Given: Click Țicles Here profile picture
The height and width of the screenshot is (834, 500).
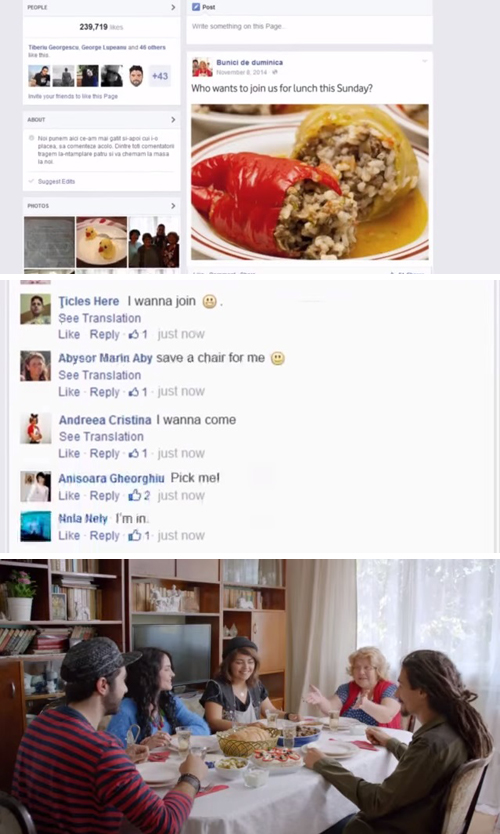Looking at the screenshot, I should (36, 309).
